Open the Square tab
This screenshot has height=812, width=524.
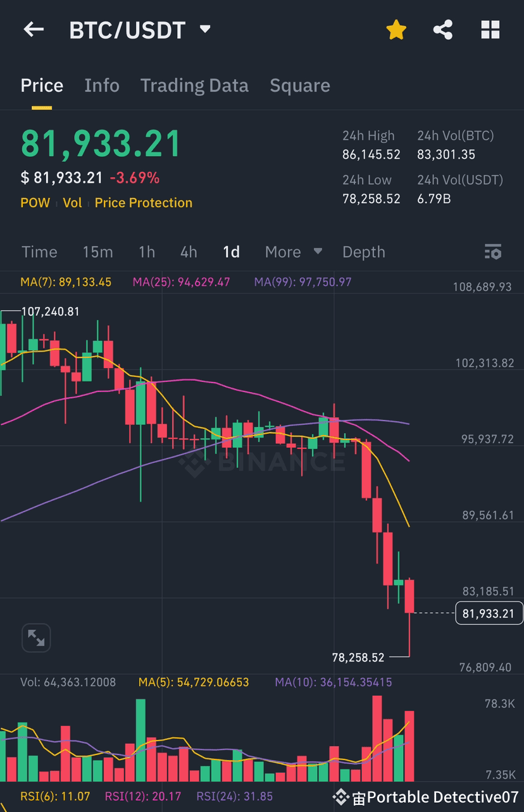(x=300, y=85)
